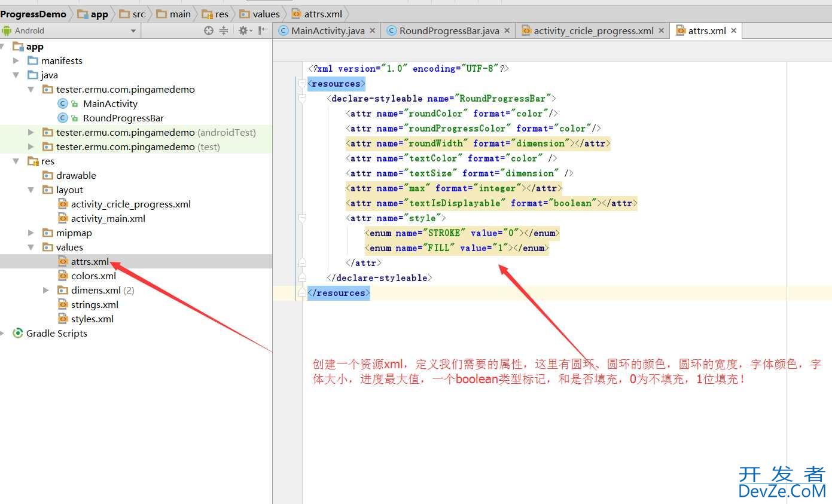Click the main breadcrumb
This screenshot has width=832, height=504.
(x=174, y=14)
